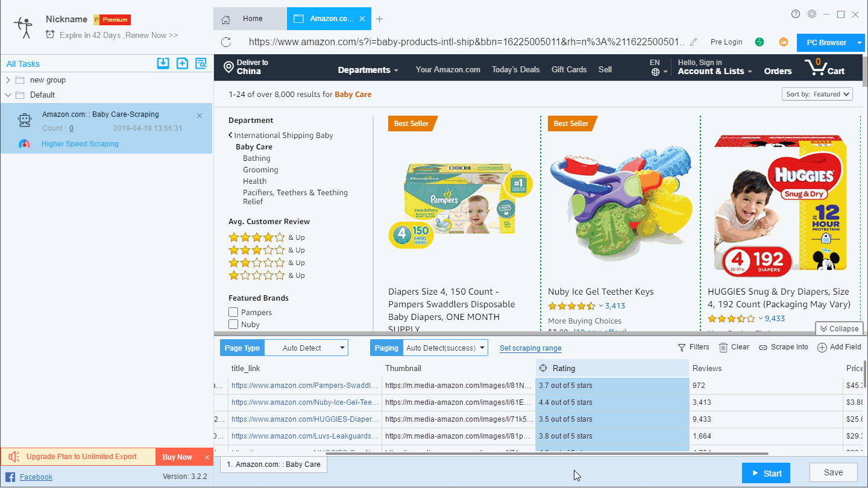The width and height of the screenshot is (868, 488).
Task: Click the Add Field plus icon
Action: pyautogui.click(x=822, y=347)
